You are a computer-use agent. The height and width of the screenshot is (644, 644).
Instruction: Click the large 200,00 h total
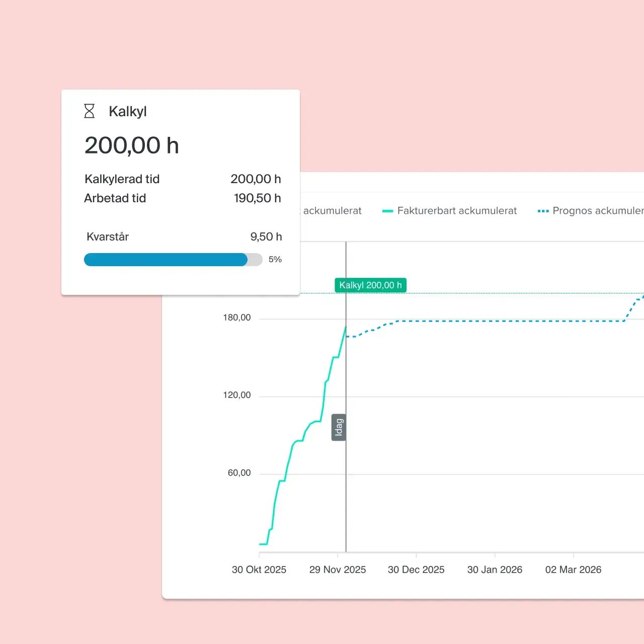pos(132,145)
